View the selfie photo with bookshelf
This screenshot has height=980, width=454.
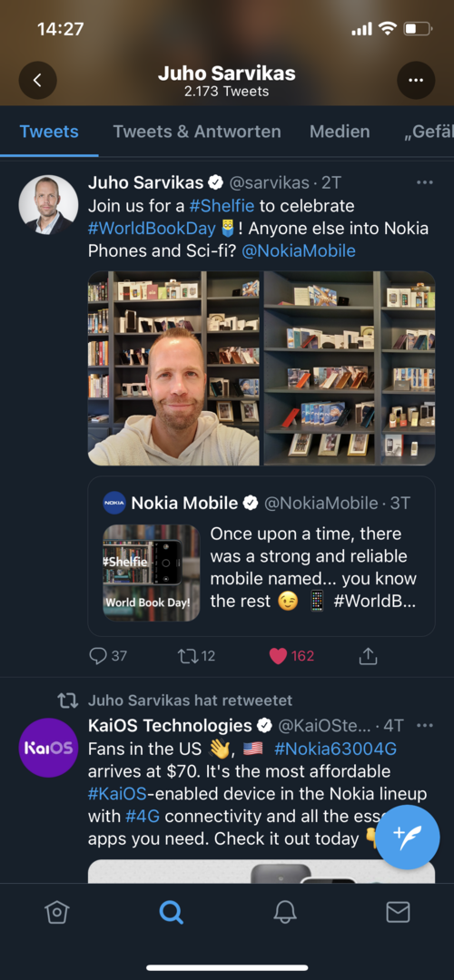pyautogui.click(x=173, y=368)
